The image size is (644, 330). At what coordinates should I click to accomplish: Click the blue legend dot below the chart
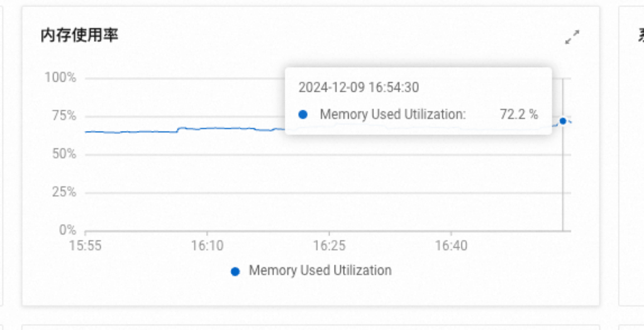[x=235, y=272]
